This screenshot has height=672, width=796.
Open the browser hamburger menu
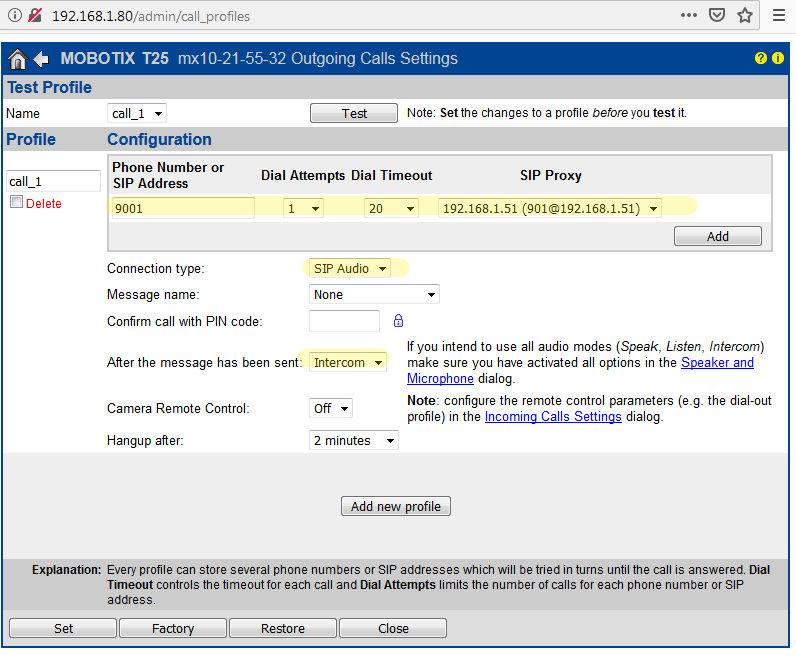(x=778, y=16)
